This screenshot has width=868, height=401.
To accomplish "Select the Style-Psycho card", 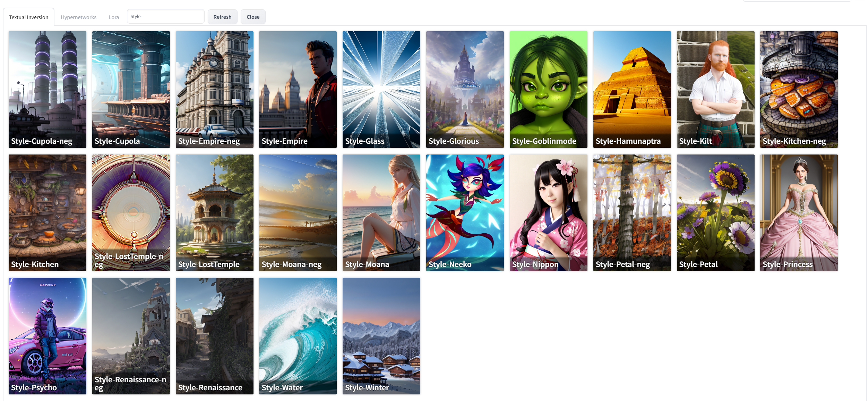I will [x=48, y=336].
